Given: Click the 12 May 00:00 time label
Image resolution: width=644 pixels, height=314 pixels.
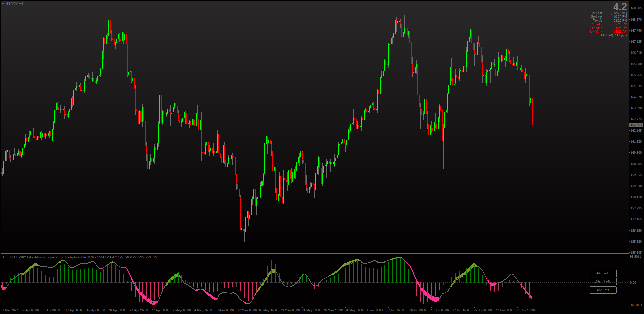Looking at the screenshot, I should click(x=247, y=310).
